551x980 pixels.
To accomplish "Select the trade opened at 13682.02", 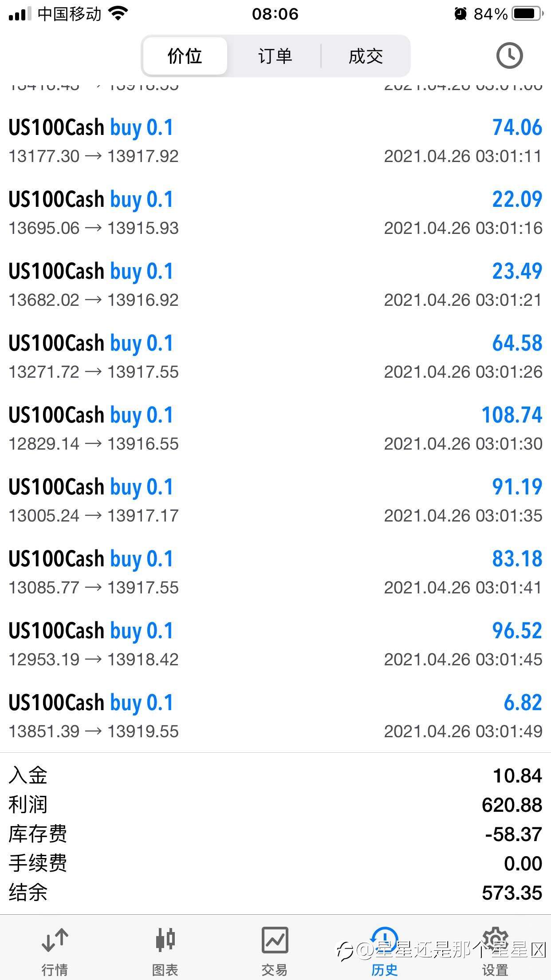I will [275, 285].
